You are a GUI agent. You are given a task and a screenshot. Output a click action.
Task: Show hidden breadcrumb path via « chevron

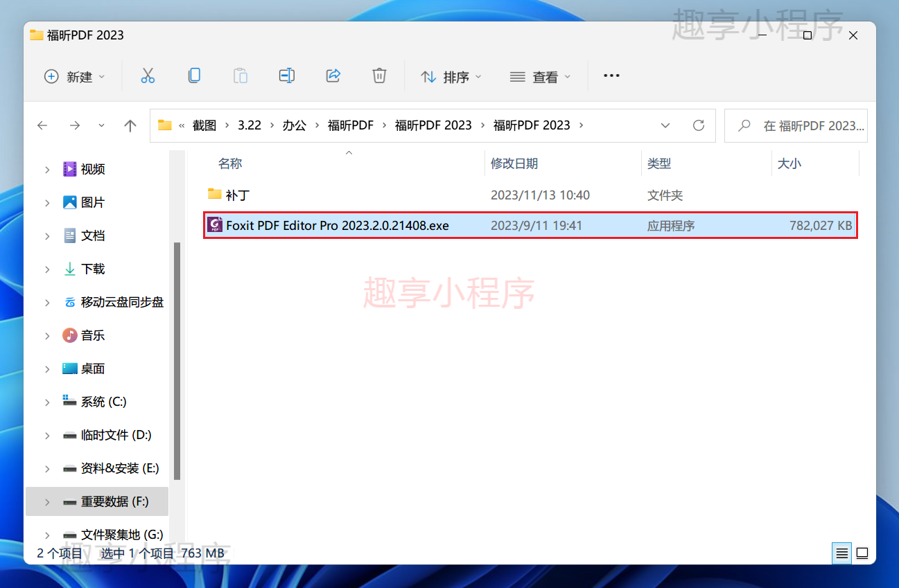pos(182,125)
